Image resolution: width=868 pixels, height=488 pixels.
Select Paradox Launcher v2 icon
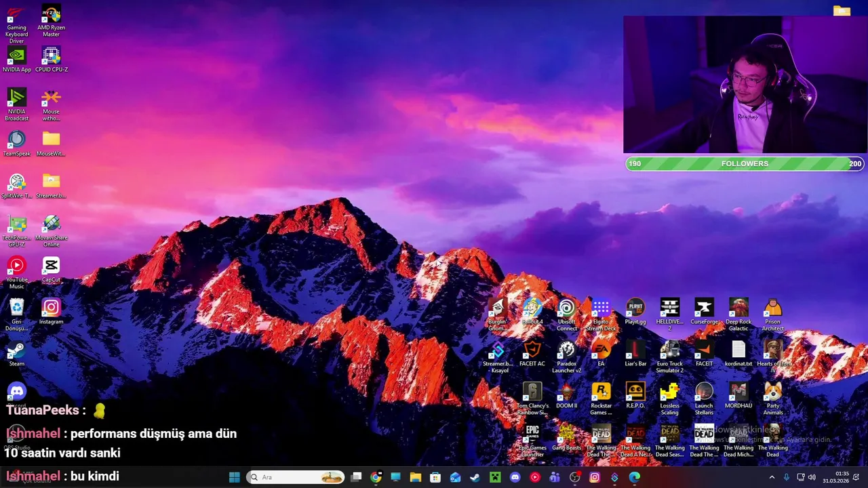tap(566, 357)
